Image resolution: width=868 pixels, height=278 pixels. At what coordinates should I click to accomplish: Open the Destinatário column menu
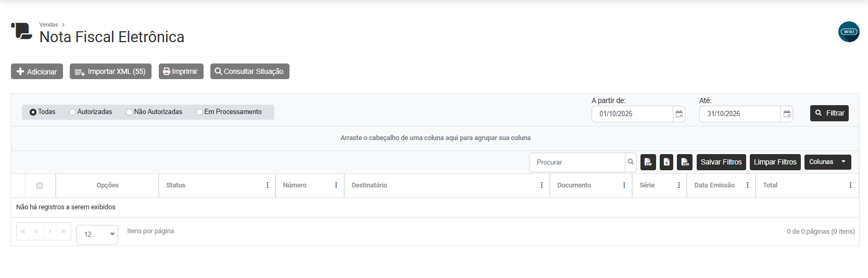pos(542,185)
